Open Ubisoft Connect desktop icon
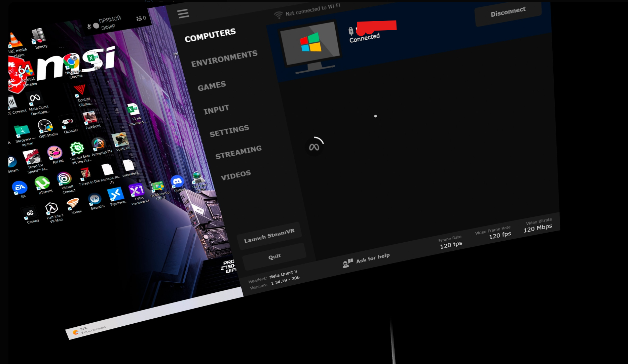 (x=66, y=183)
